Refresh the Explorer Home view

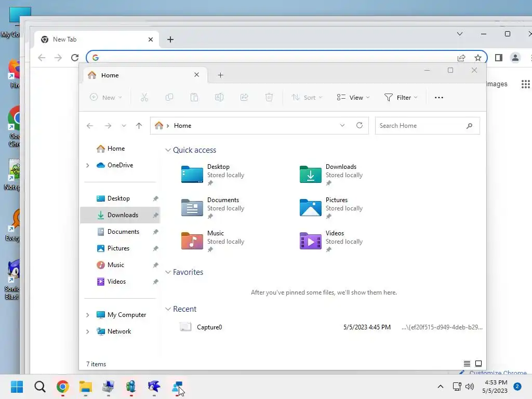coord(360,126)
